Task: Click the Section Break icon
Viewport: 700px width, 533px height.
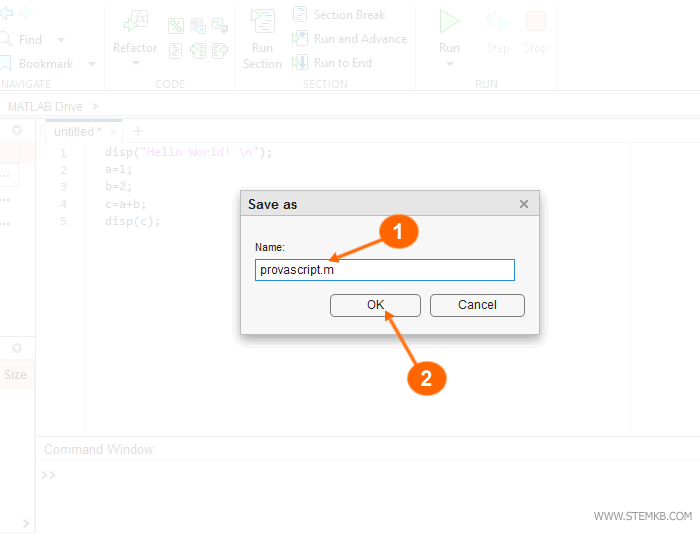Action: pyautogui.click(x=300, y=15)
